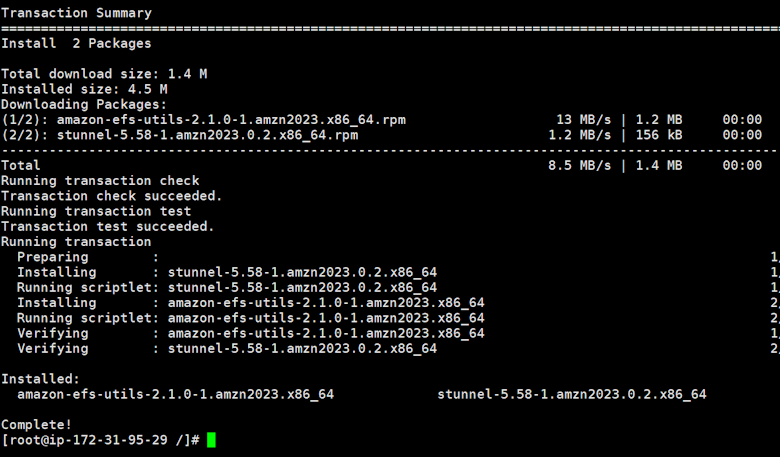Click the "Install 2 Packages" line

(x=77, y=43)
